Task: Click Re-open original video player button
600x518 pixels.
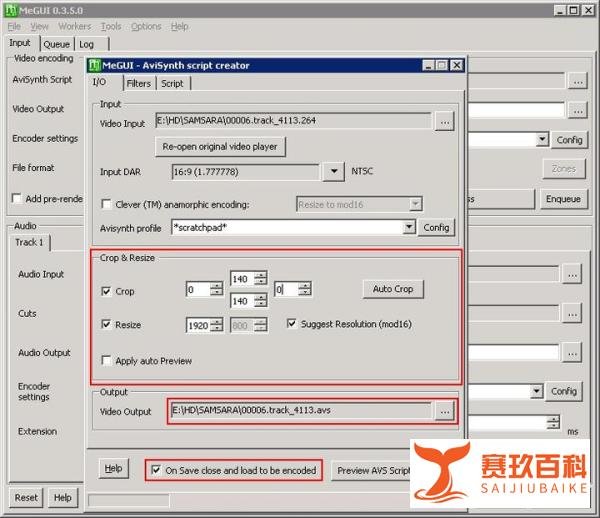Action: (220, 147)
